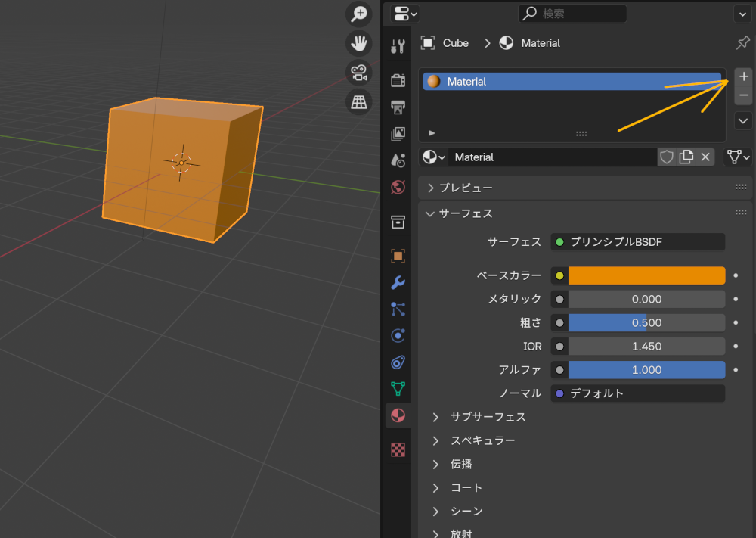Open the orange ベースカラー color swatch
The image size is (756, 538).
[x=646, y=275]
